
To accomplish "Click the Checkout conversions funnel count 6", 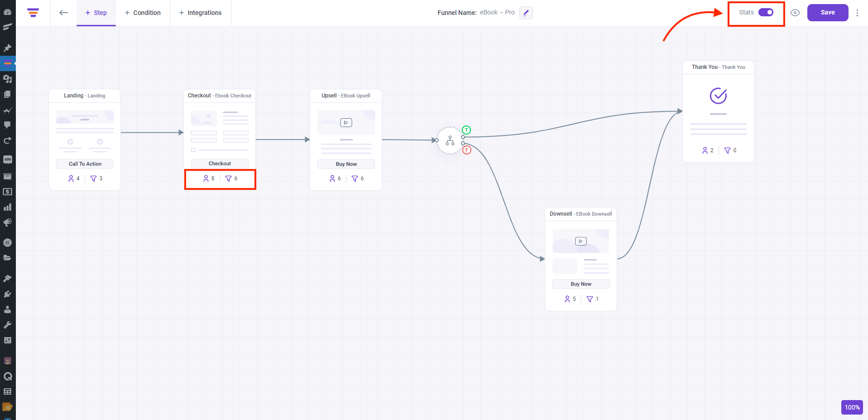I will coord(231,179).
